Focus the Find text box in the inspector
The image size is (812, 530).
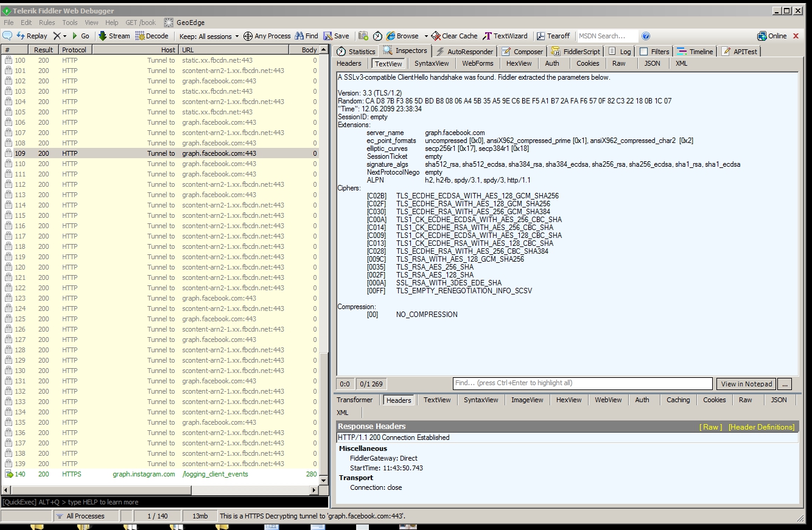[583, 383]
